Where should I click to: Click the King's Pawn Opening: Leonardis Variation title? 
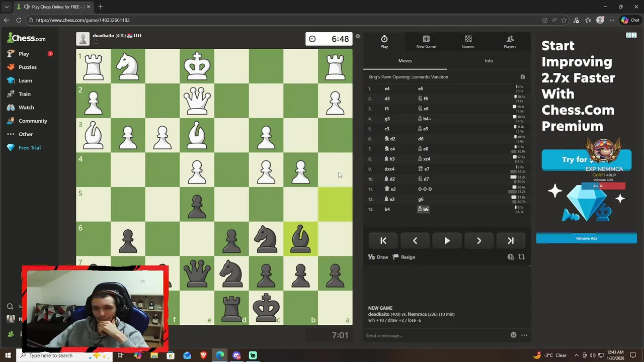408,77
